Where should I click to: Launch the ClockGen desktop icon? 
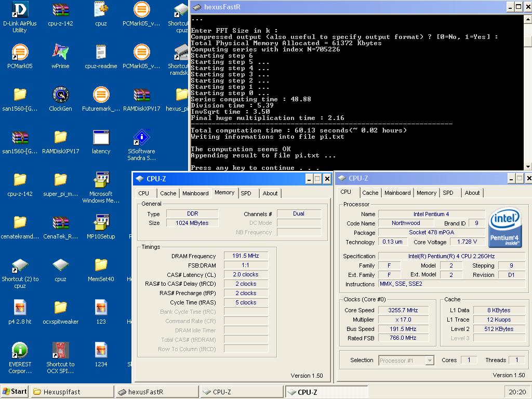click(60, 95)
